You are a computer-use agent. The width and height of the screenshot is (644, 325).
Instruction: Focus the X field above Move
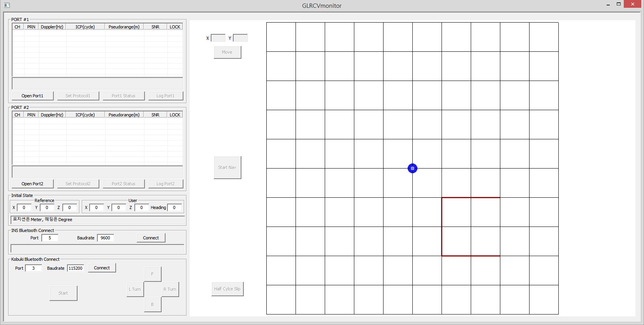pyautogui.click(x=218, y=38)
